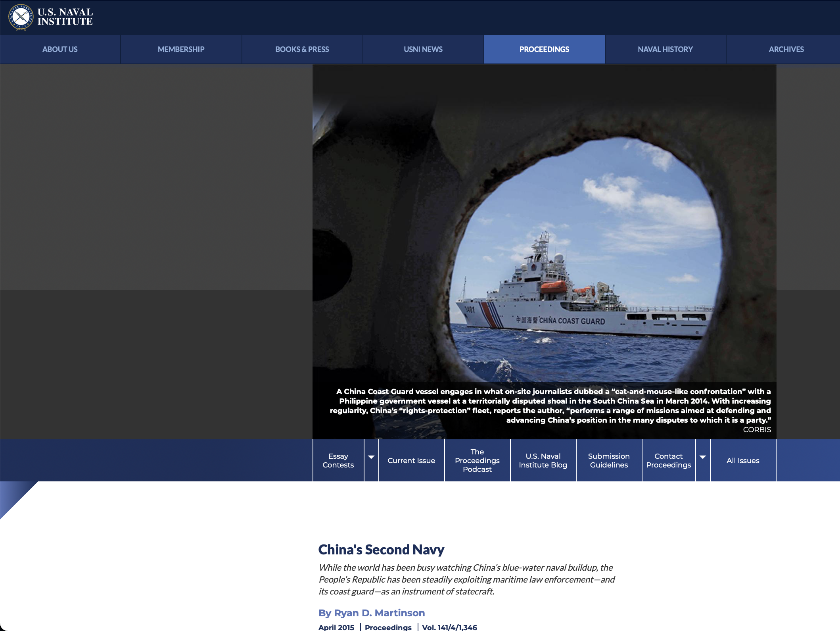The height and width of the screenshot is (631, 840).
Task: Open the All Issues link
Action: [743, 460]
